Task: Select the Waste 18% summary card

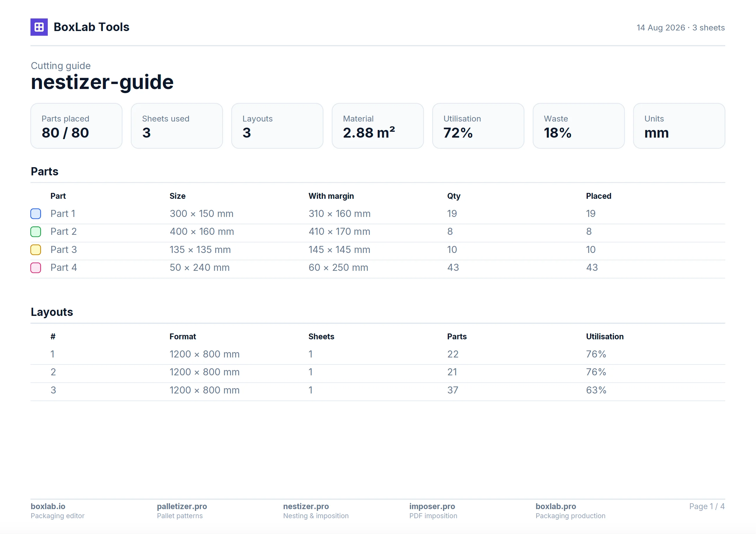Action: pos(578,126)
